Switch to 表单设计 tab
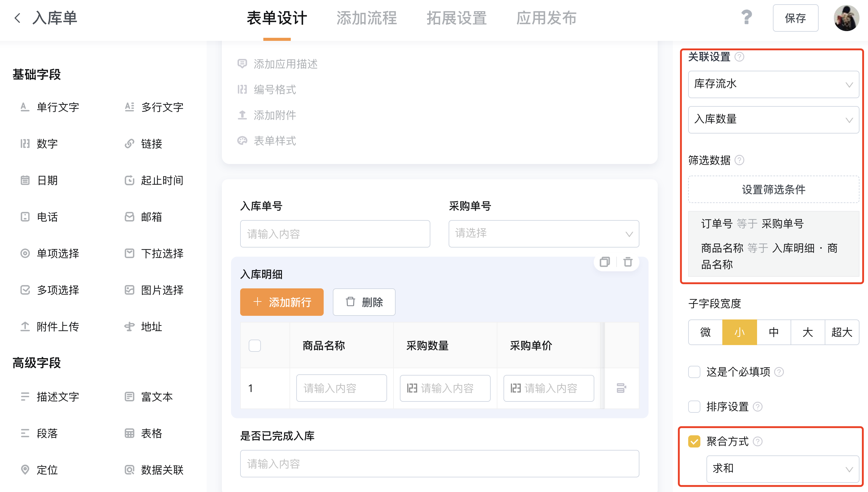This screenshot has width=868, height=492. 277,18
